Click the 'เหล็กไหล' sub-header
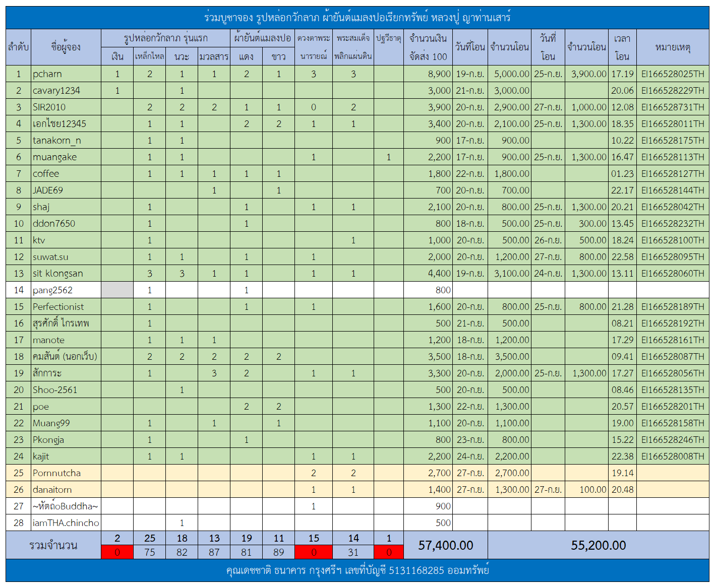Screen dimensions: 715x588 (x=150, y=56)
